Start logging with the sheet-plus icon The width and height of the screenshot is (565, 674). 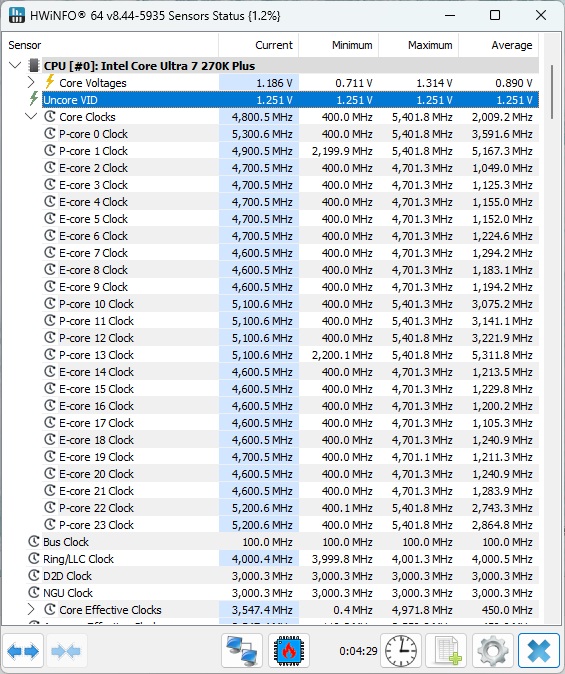(x=447, y=652)
